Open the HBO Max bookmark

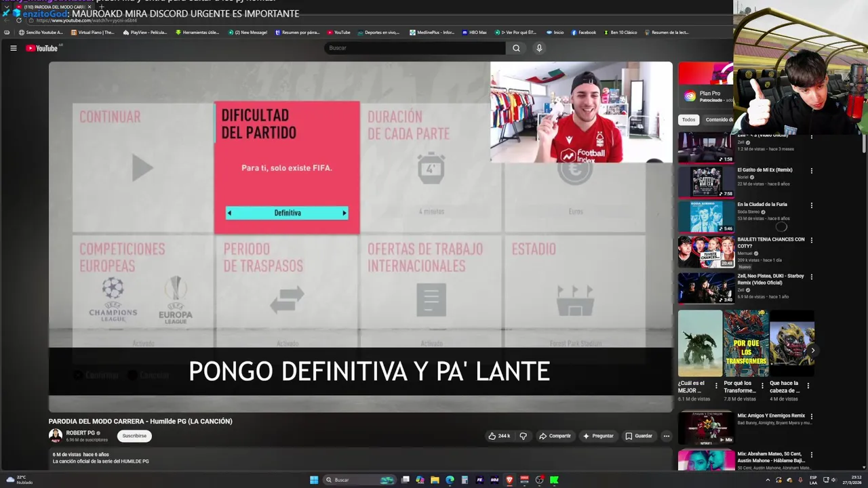point(475,33)
